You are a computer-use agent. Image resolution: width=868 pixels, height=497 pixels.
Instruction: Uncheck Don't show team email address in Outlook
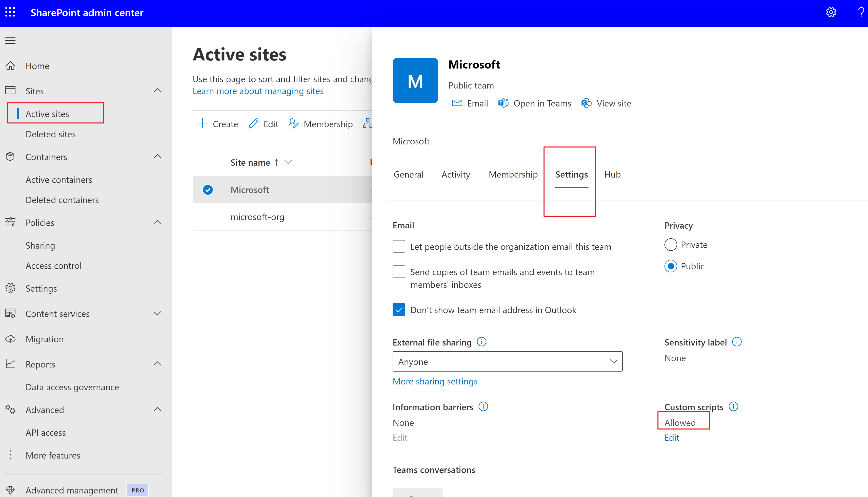[x=399, y=310]
